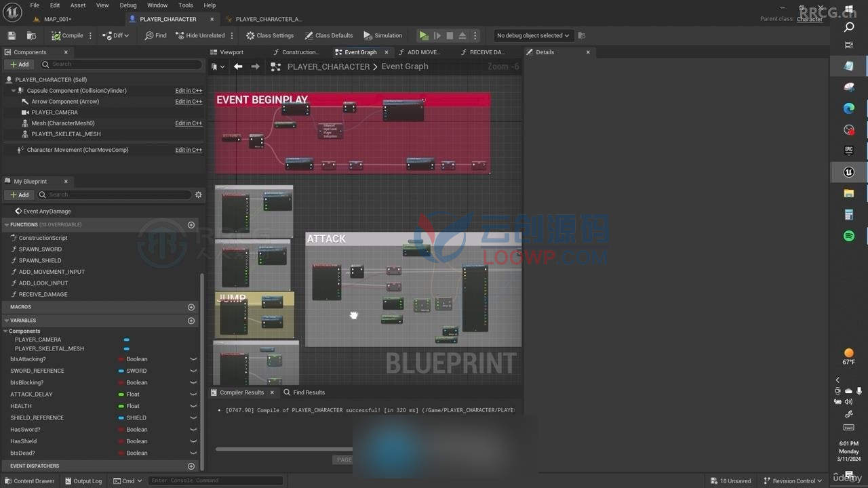Start Simulation from toolbar
The image size is (868, 488).
[383, 35]
